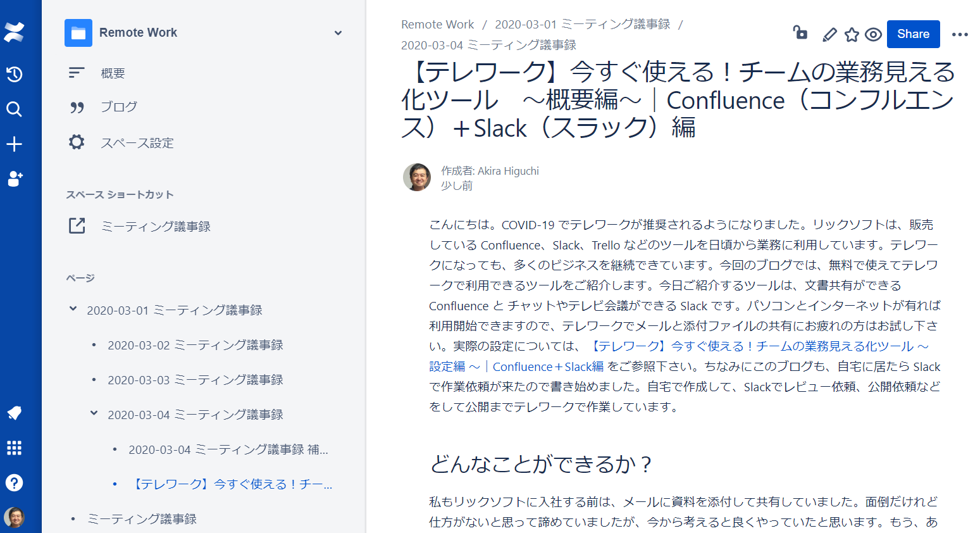
Task: Open the ミーティング議事録 shortcut link
Action: (x=156, y=226)
